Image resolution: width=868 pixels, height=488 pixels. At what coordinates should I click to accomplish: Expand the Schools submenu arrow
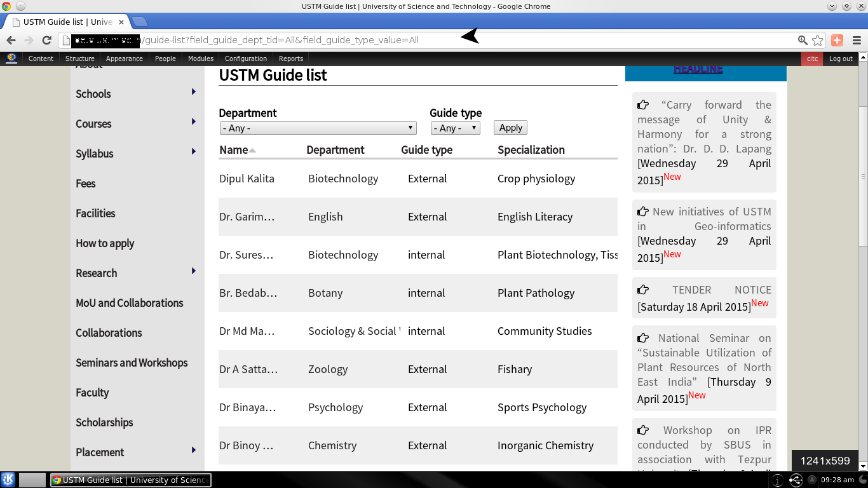pyautogui.click(x=194, y=92)
